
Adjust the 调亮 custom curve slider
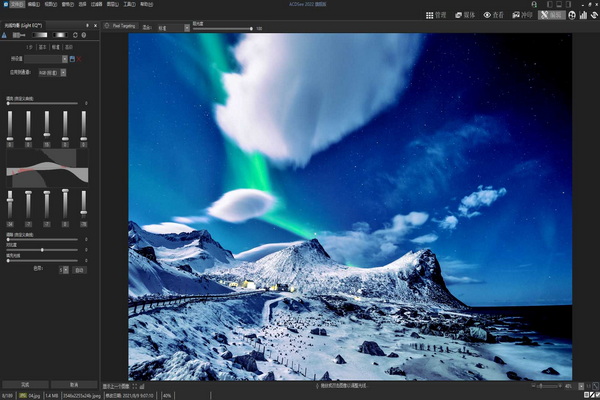pos(42,103)
